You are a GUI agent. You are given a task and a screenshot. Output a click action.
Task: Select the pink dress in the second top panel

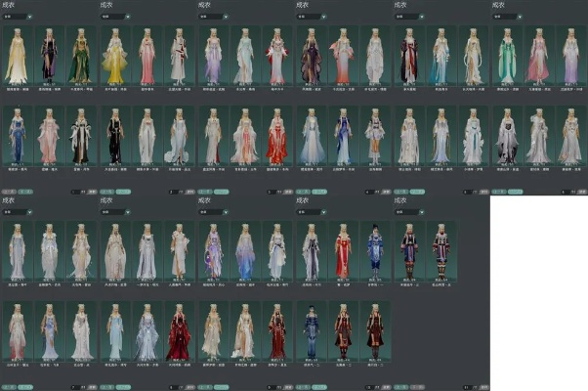(146, 57)
